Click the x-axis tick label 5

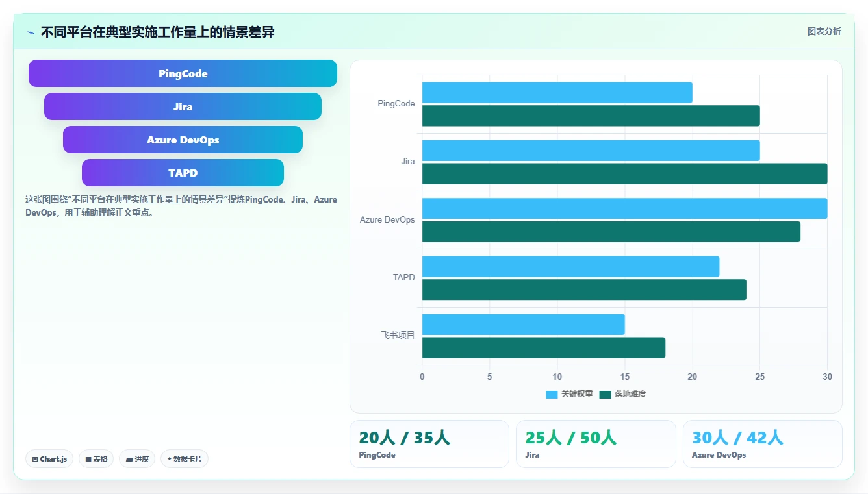pos(490,377)
